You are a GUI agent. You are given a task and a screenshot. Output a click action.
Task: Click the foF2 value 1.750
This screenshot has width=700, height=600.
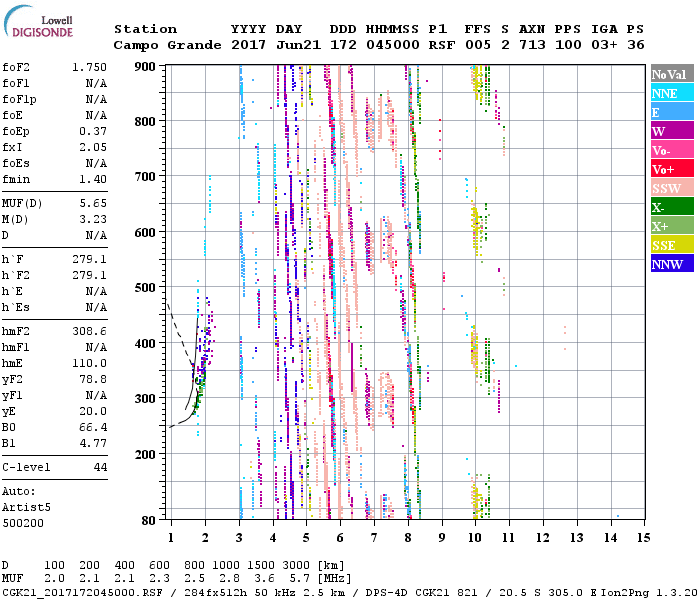pyautogui.click(x=88, y=67)
